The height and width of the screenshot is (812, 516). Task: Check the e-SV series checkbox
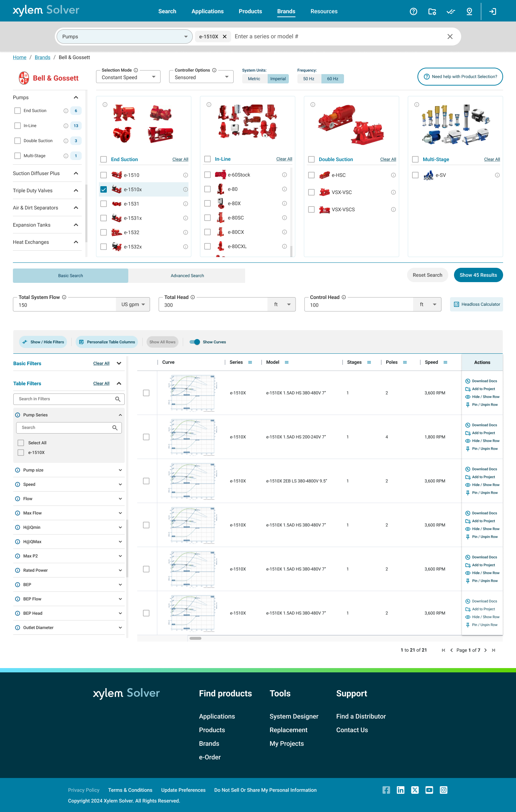point(415,175)
